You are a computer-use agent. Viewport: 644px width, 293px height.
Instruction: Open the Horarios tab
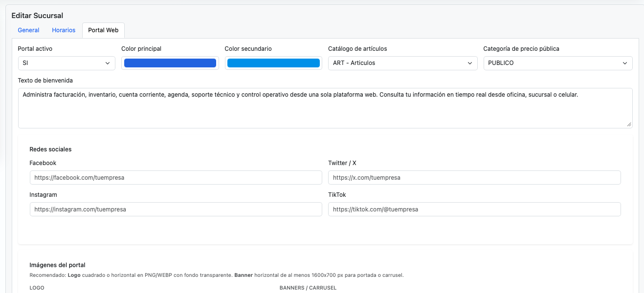pos(63,30)
